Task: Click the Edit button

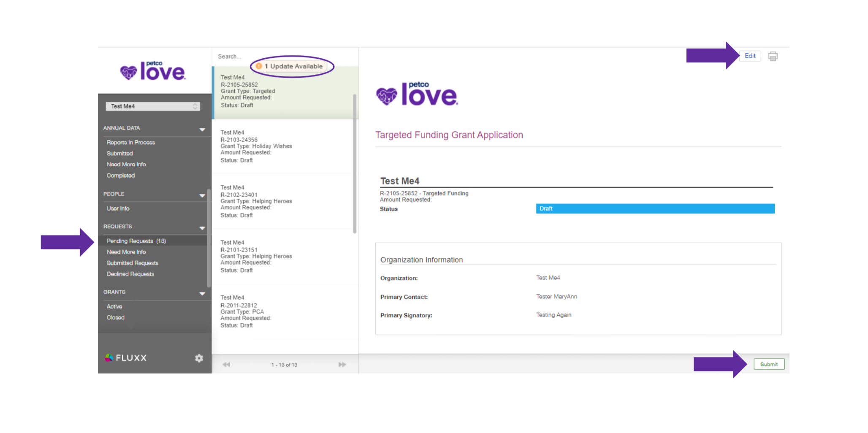Action: (750, 56)
